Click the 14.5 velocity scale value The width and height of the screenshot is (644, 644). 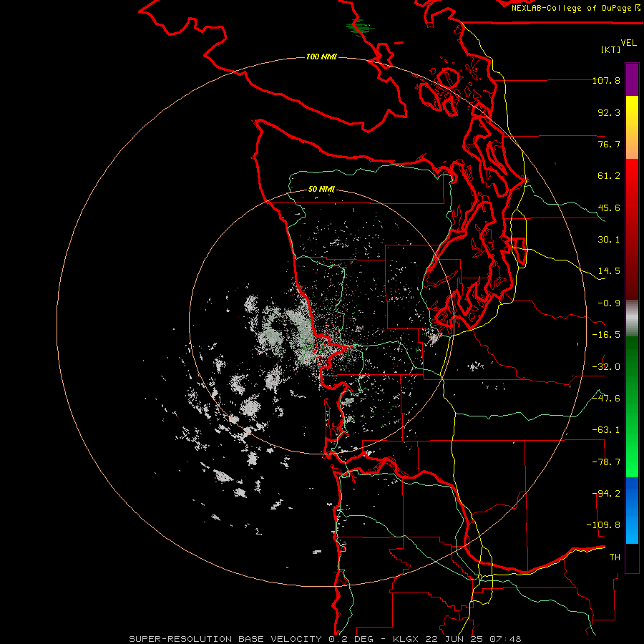(x=609, y=271)
